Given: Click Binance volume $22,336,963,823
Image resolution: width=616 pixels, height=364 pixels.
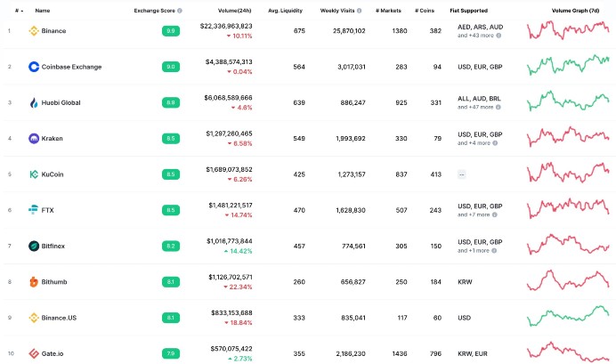Looking at the screenshot, I should pos(226,26).
